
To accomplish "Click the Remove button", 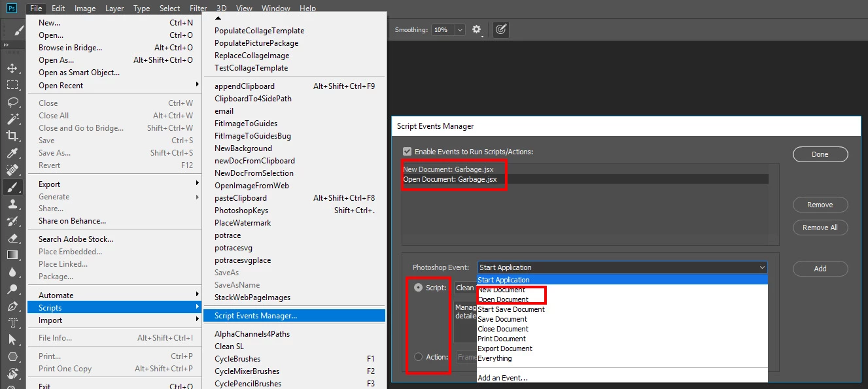I will click(820, 205).
